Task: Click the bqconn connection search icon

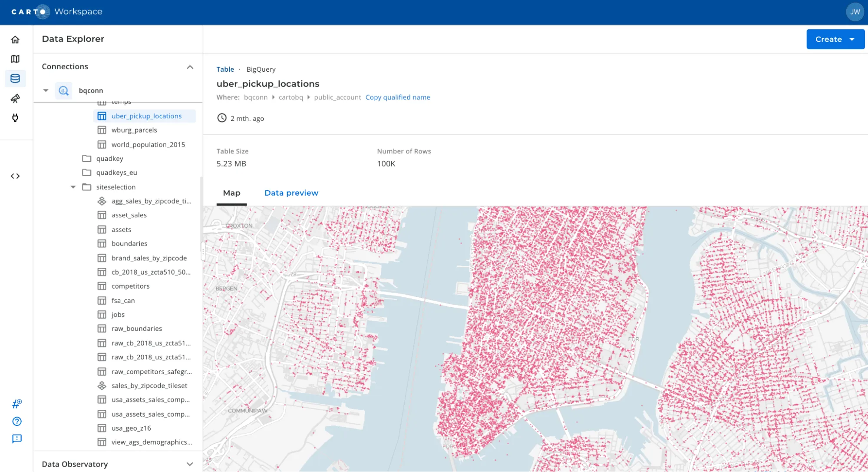Action: 63,90
